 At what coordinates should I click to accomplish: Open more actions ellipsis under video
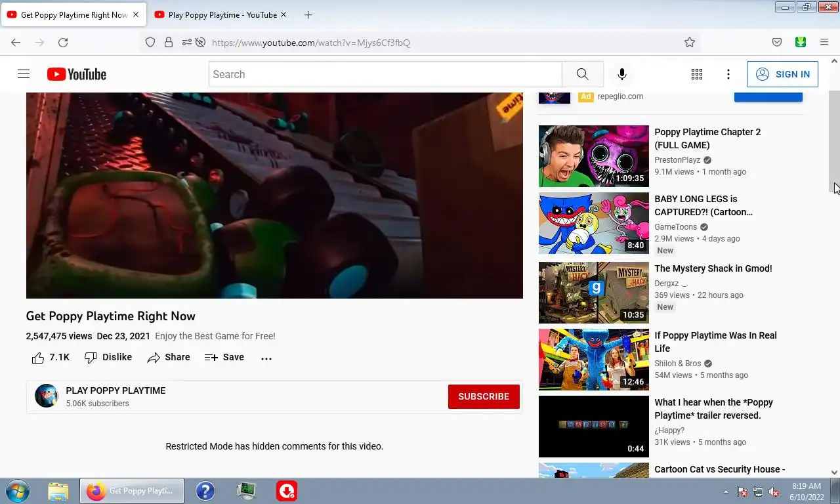(x=266, y=358)
